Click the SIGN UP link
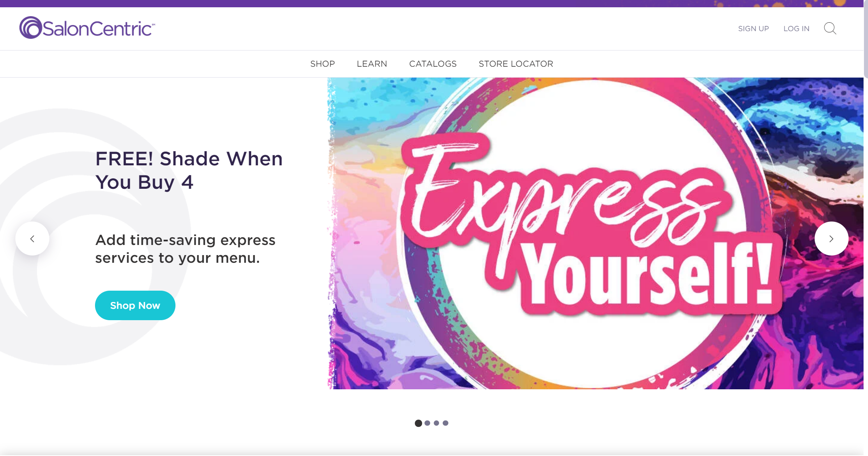Viewport: 868px width, 456px height. click(x=754, y=29)
